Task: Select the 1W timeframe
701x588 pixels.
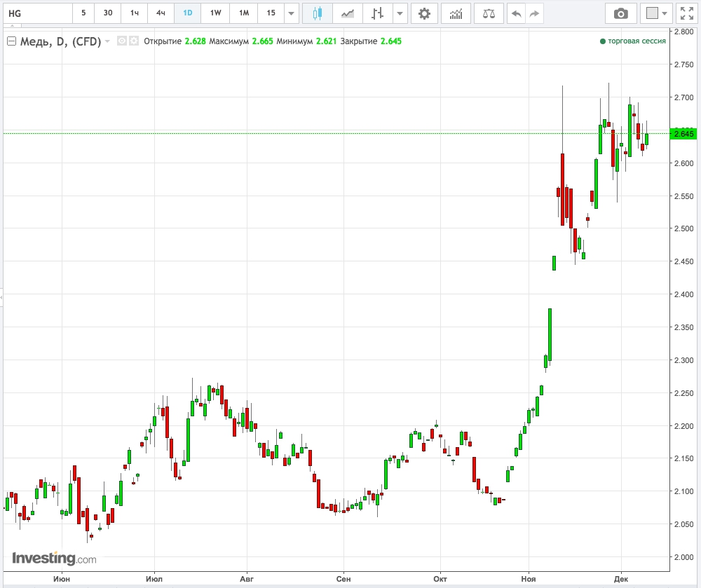Action: (x=215, y=13)
